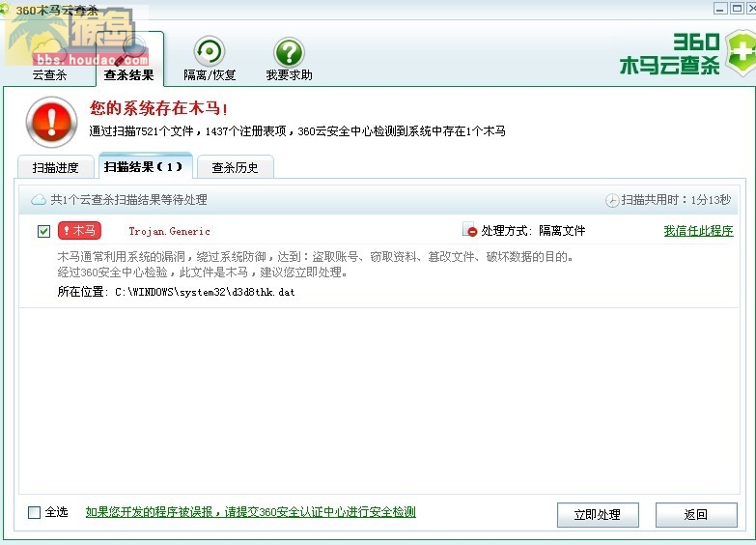This screenshot has height=545, width=756.
Task: Click the 立即处理 button
Action: coord(598,515)
